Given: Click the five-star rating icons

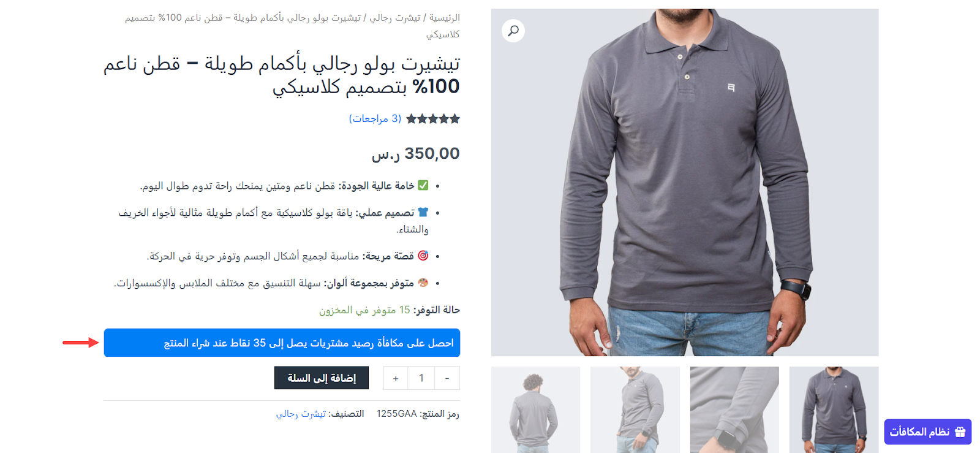Looking at the screenshot, I should click(432, 119).
